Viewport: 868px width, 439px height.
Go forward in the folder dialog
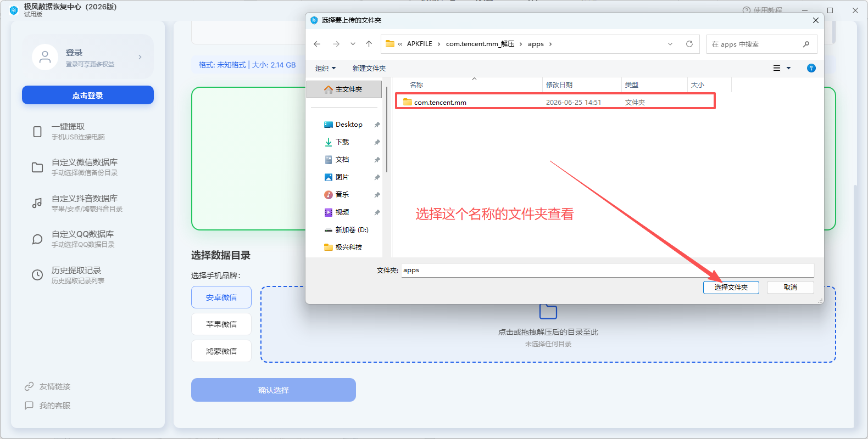[x=336, y=44]
